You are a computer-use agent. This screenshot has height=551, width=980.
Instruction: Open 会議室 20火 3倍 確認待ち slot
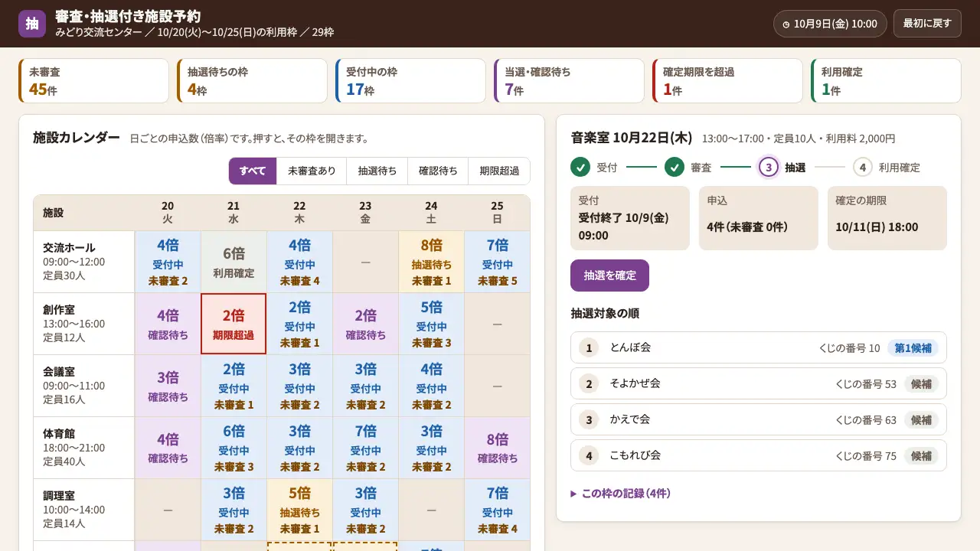168,386
